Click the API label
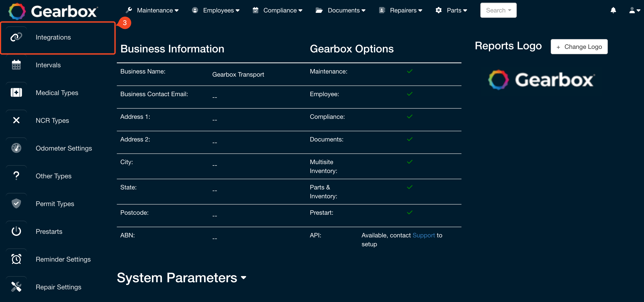This screenshot has width=644, height=302. pos(316,235)
